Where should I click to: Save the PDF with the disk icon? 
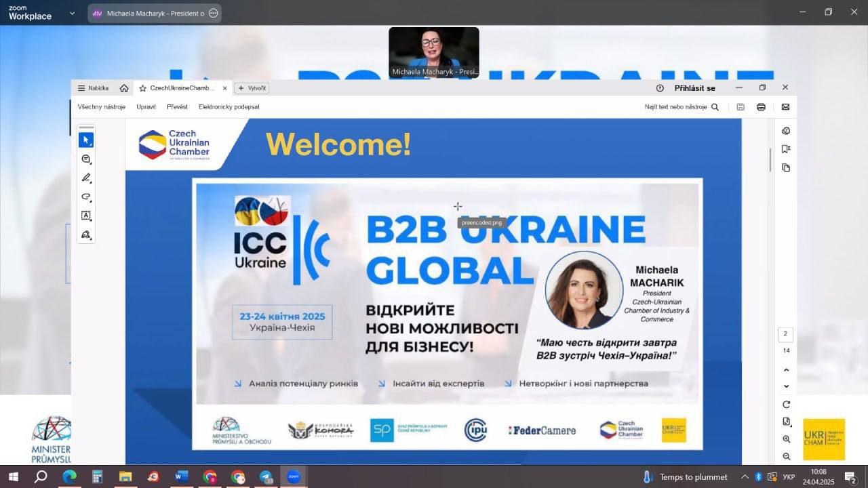pos(741,107)
